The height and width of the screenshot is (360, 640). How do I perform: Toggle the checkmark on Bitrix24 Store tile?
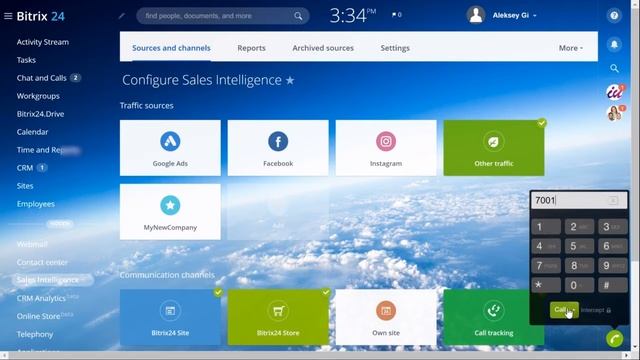326,292
